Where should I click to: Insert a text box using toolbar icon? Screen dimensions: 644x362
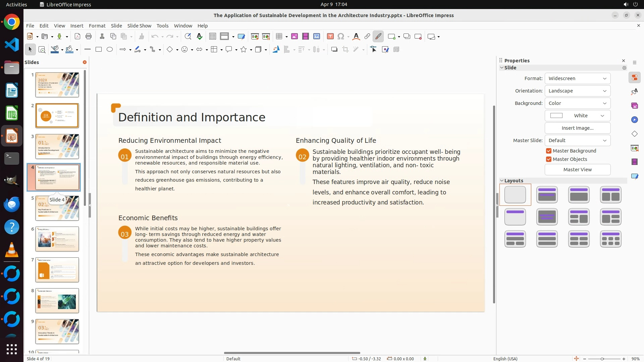[330, 37]
